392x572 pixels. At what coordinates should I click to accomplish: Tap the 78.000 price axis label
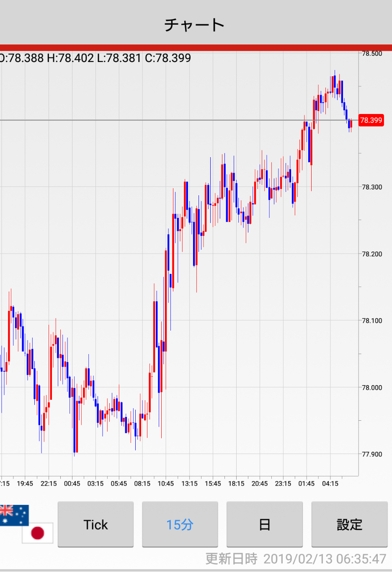[372, 388]
